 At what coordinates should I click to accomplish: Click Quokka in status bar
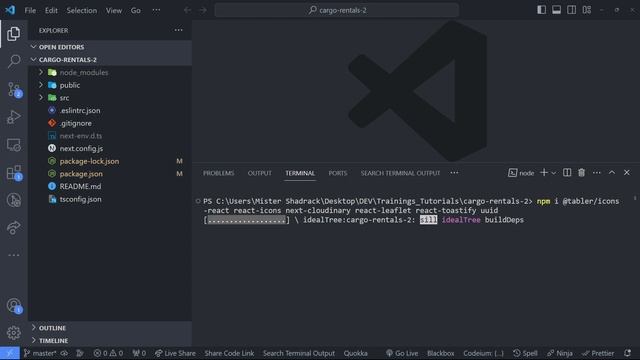[356, 353]
